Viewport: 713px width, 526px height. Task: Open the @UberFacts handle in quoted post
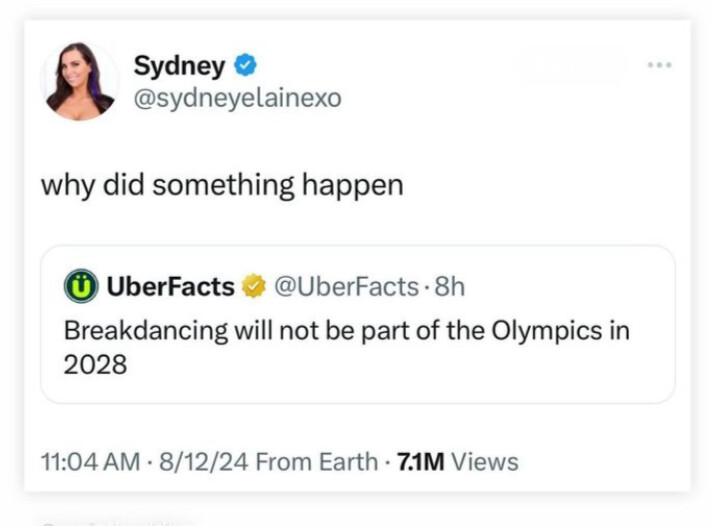point(345,287)
